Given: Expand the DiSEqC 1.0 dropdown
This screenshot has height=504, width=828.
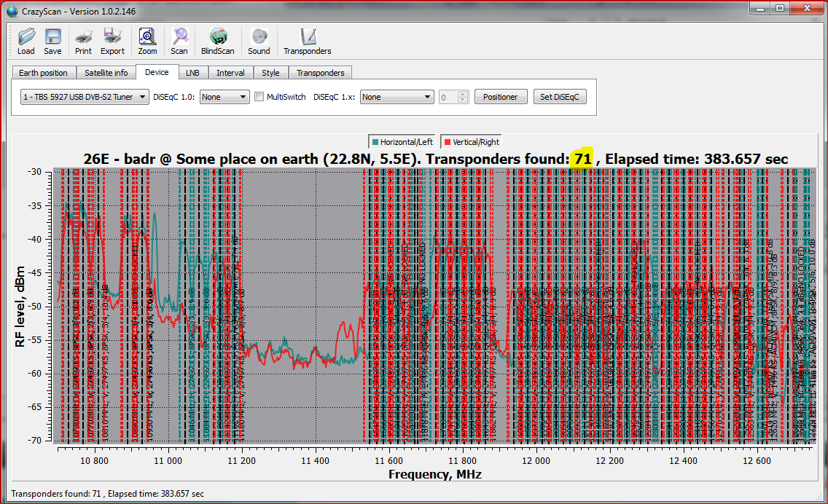Looking at the screenshot, I should click(224, 97).
